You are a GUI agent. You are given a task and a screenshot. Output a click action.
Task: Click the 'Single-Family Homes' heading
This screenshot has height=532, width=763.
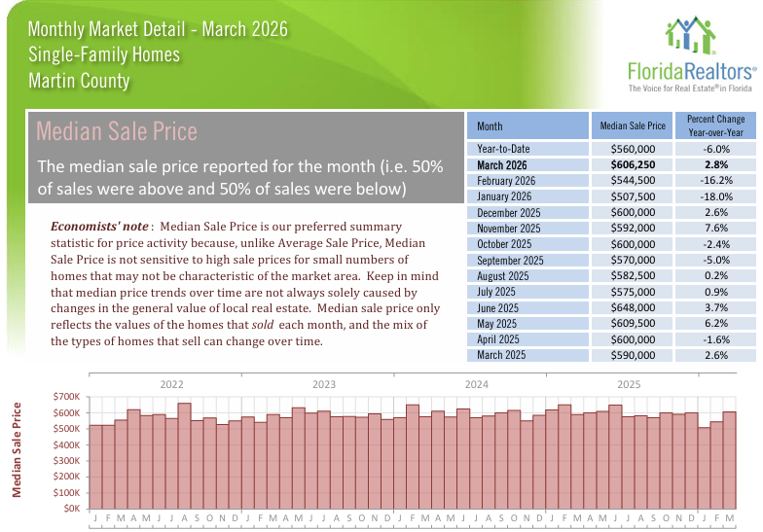coord(103,54)
